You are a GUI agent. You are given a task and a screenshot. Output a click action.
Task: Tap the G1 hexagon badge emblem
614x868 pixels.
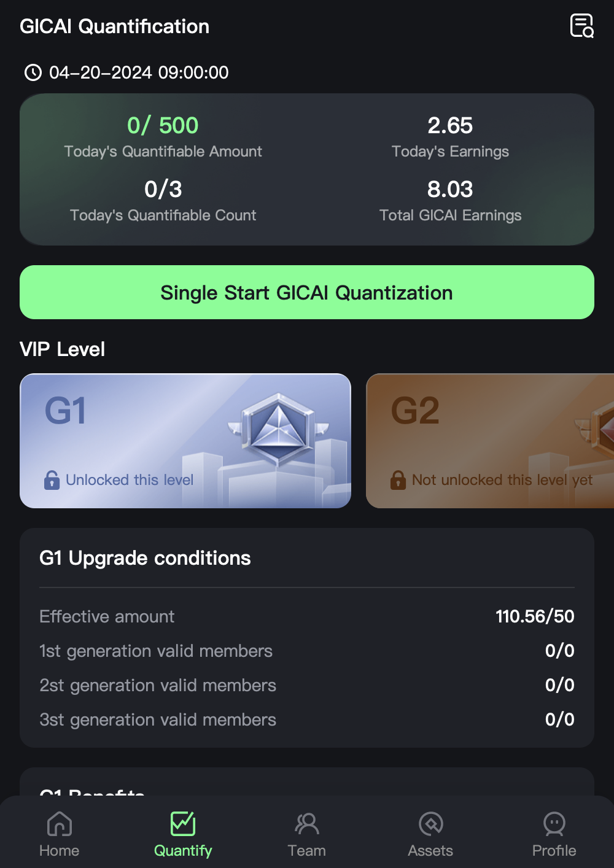(279, 428)
